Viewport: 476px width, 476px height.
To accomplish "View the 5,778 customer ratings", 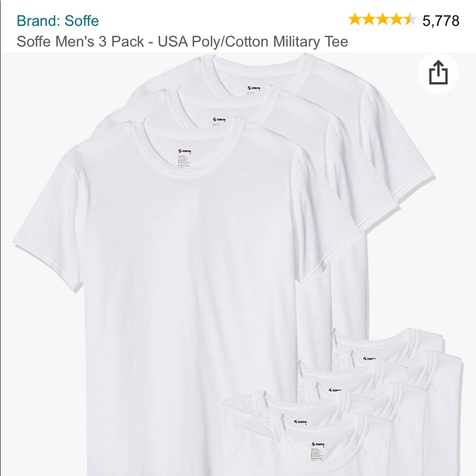I will coord(440,21).
